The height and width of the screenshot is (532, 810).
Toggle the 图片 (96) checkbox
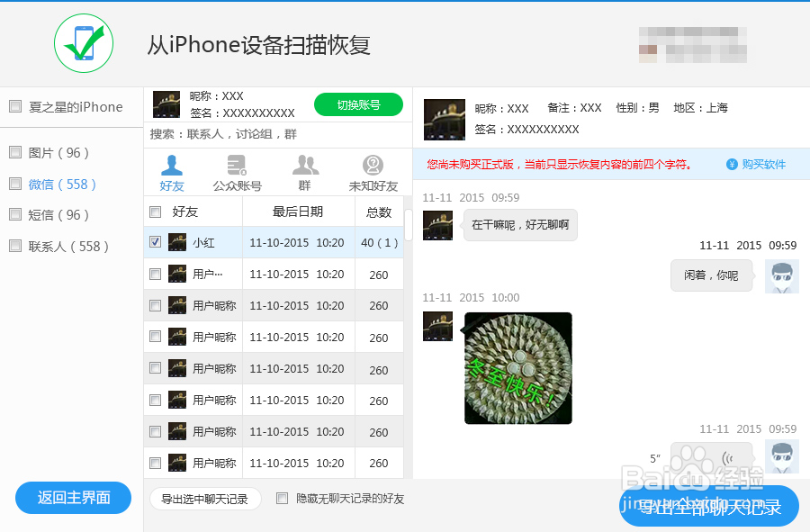(15, 152)
